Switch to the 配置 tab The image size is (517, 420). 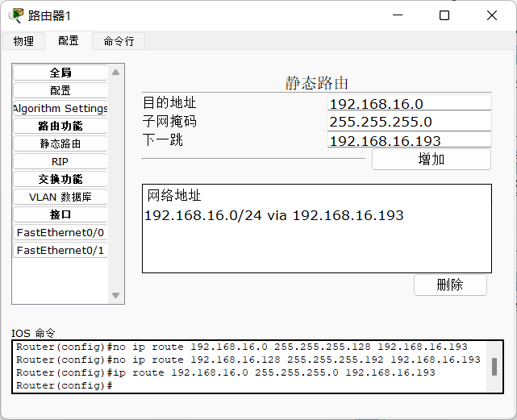click(69, 40)
